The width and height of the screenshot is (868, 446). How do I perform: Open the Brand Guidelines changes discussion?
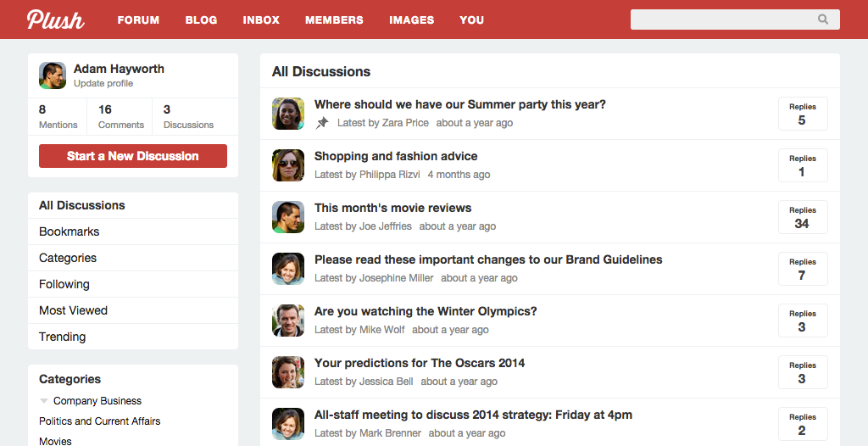488,259
